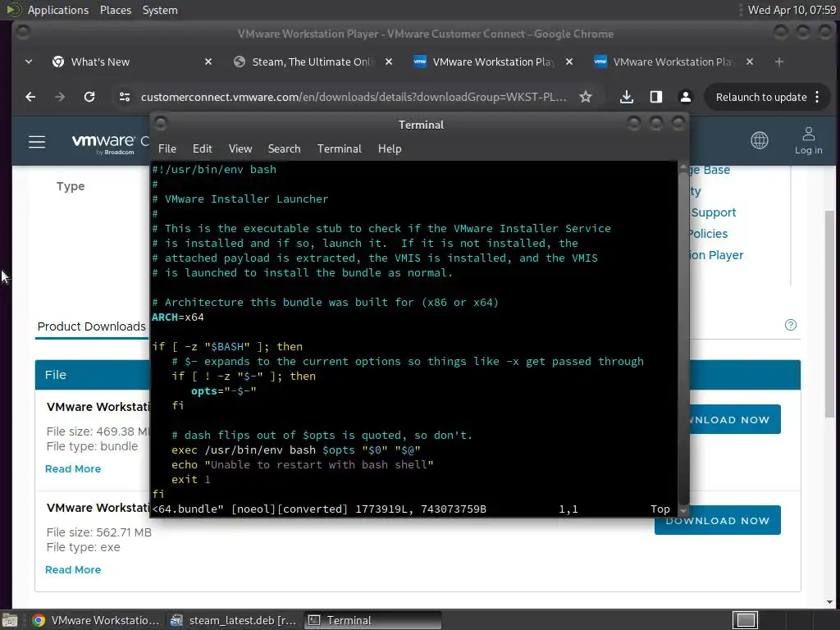The height and width of the screenshot is (630, 840).
Task: Close the Steam tab
Action: coord(389,62)
